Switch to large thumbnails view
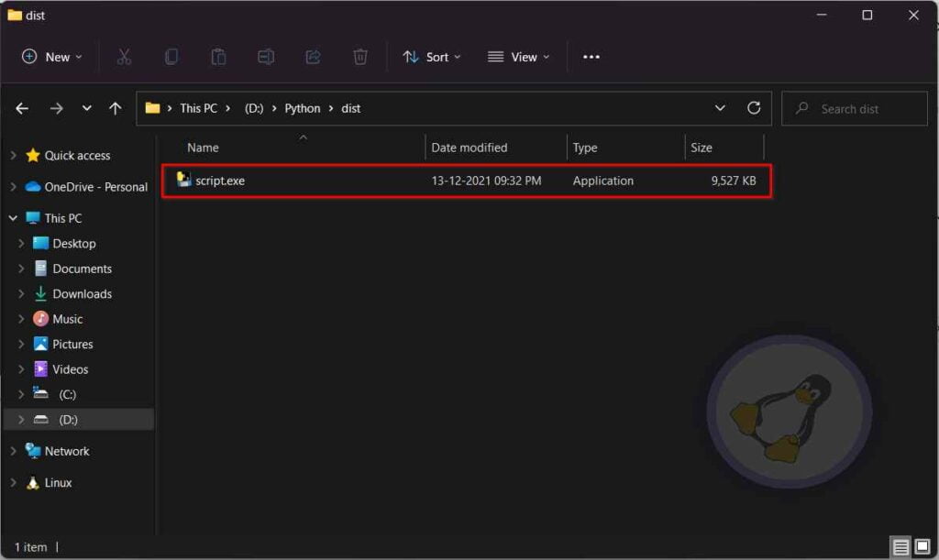 [922, 544]
